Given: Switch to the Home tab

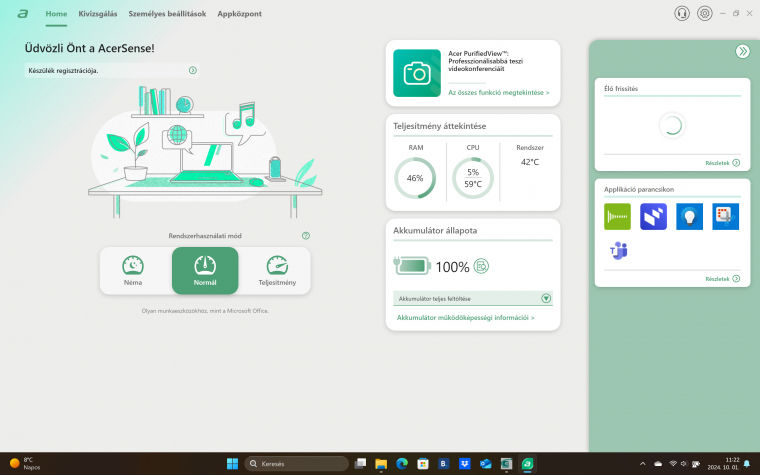Looking at the screenshot, I should click(56, 14).
